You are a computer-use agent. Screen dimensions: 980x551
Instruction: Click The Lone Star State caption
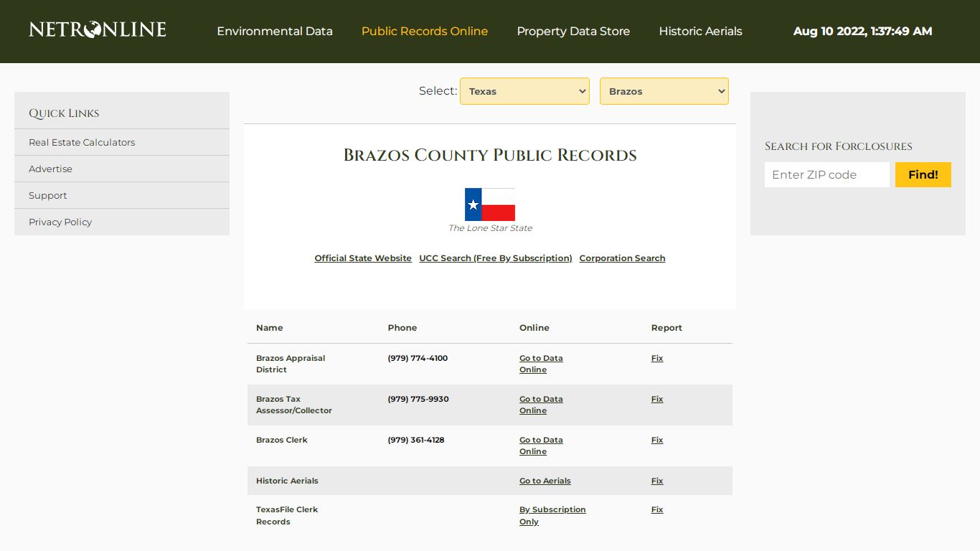pyautogui.click(x=490, y=228)
